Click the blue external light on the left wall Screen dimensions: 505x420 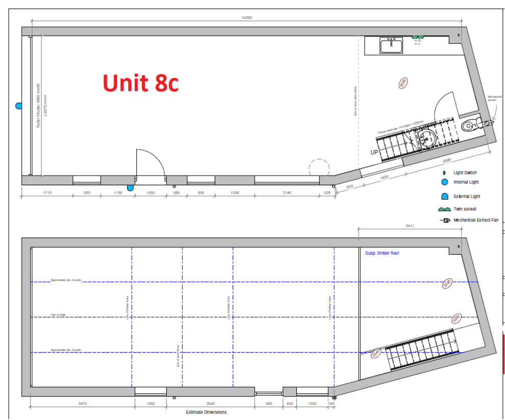19,106
